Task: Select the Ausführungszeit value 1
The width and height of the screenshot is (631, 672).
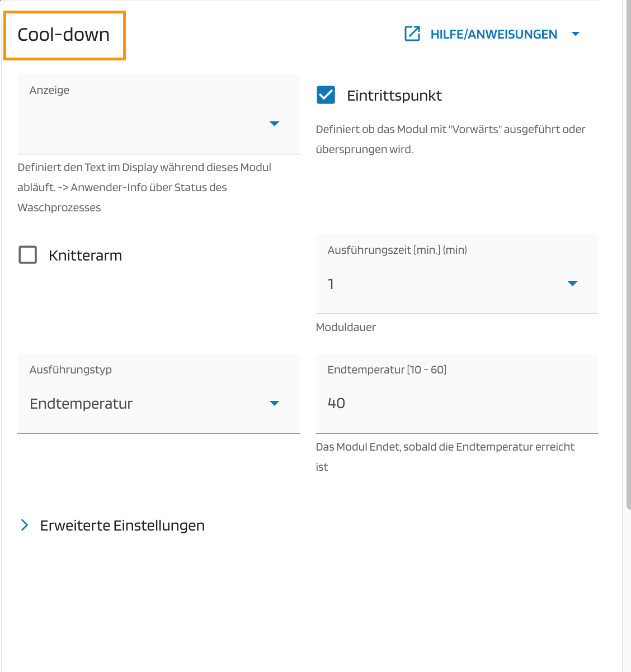Action: (x=331, y=284)
